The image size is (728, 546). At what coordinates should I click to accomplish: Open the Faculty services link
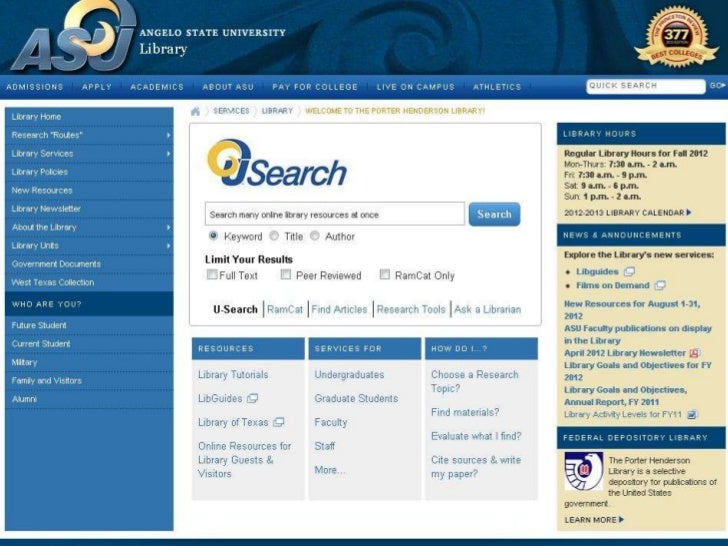coord(331,422)
